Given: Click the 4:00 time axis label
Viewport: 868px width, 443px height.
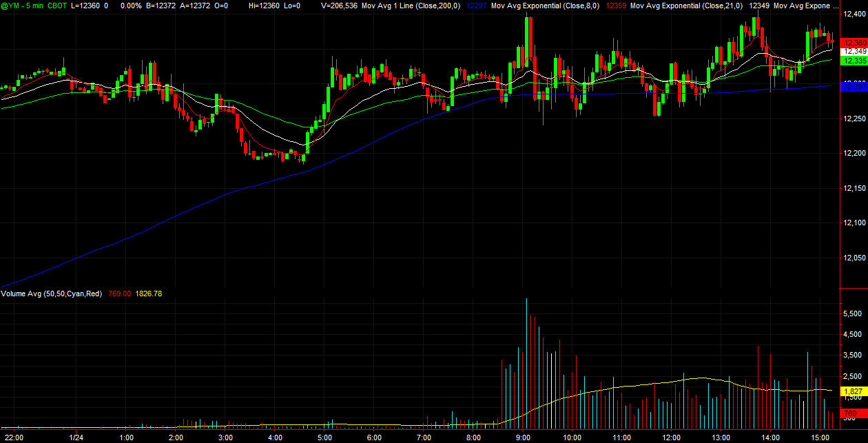Looking at the screenshot, I should click(275, 437).
